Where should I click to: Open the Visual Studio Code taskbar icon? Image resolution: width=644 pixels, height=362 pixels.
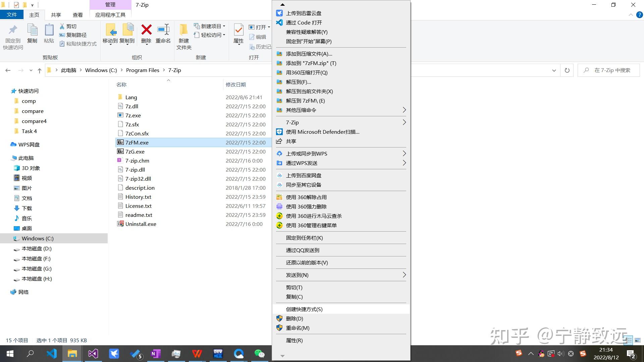(52, 354)
